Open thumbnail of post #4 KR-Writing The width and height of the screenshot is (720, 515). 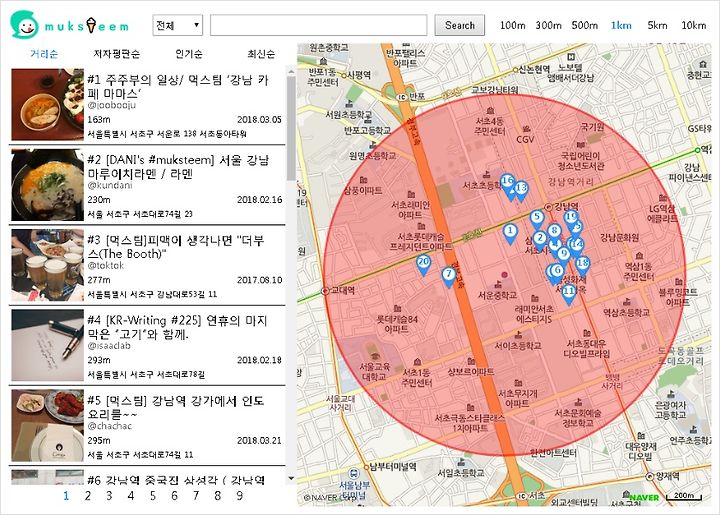click(48, 345)
